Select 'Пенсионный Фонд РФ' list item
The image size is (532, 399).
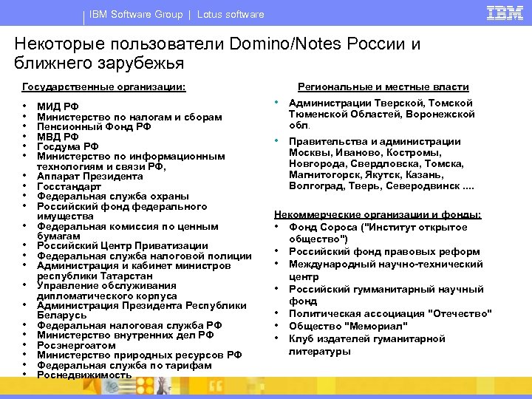coord(94,126)
